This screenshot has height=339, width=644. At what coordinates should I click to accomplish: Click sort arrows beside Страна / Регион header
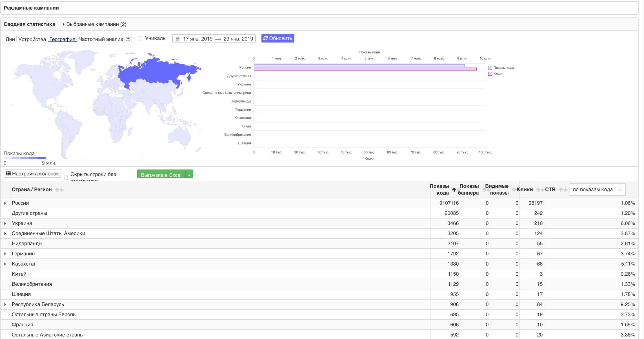[59, 189]
